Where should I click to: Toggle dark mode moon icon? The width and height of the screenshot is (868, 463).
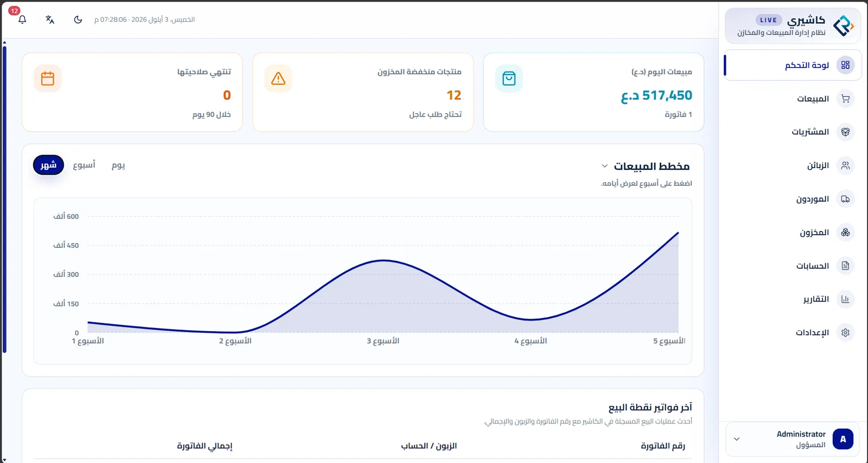tap(78, 20)
